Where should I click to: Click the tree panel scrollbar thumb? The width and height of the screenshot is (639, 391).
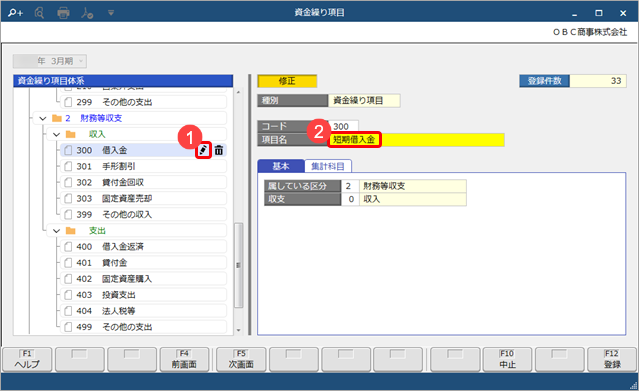click(238, 265)
